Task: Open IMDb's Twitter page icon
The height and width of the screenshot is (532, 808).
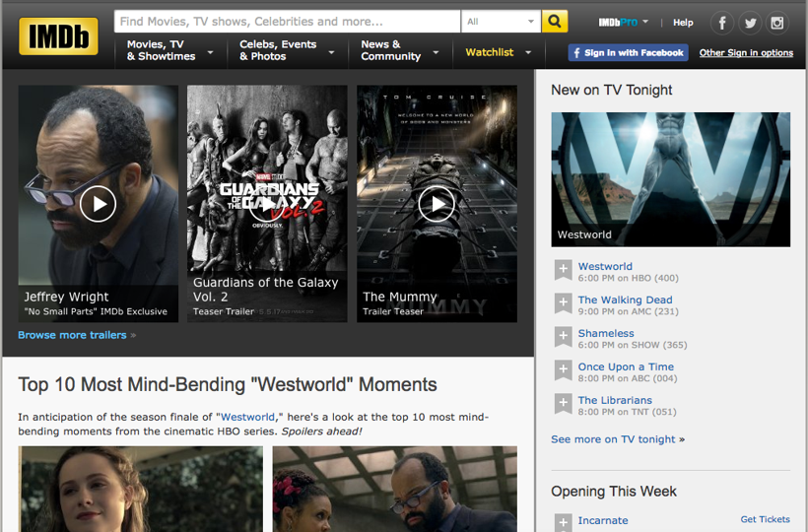Action: click(750, 23)
